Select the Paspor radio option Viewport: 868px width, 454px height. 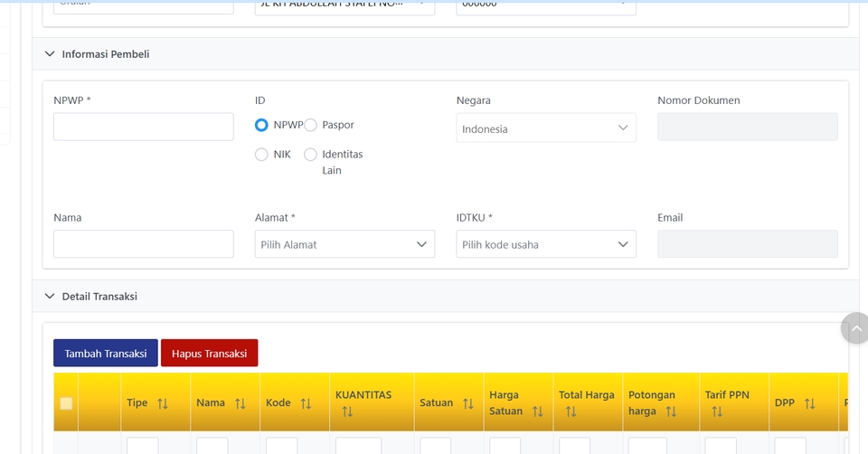tap(310, 125)
